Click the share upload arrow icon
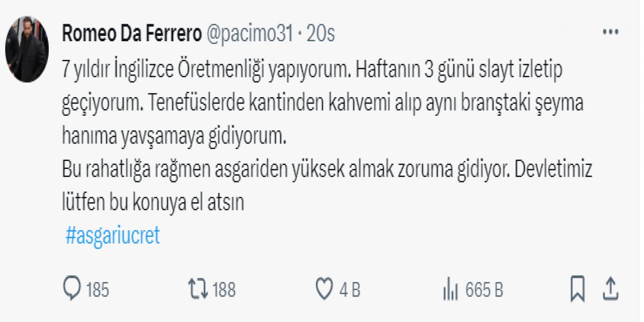This screenshot has height=322, width=644. pyautogui.click(x=610, y=289)
